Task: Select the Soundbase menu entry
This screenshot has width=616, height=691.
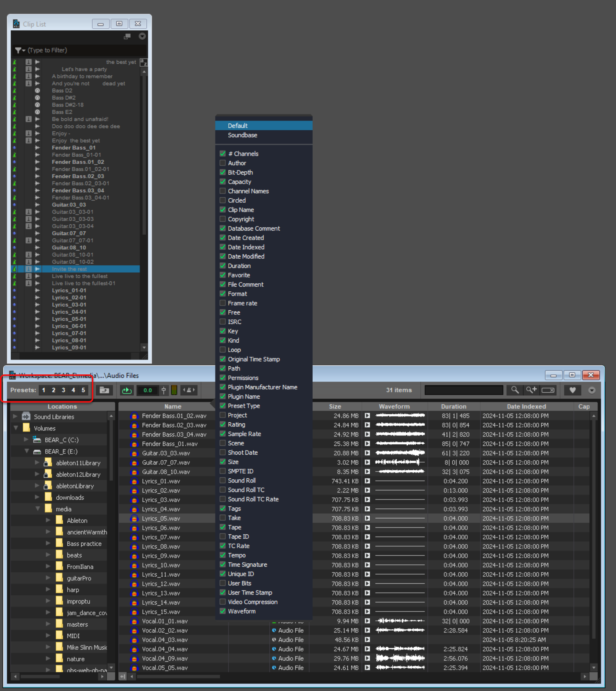Action: pyautogui.click(x=242, y=135)
